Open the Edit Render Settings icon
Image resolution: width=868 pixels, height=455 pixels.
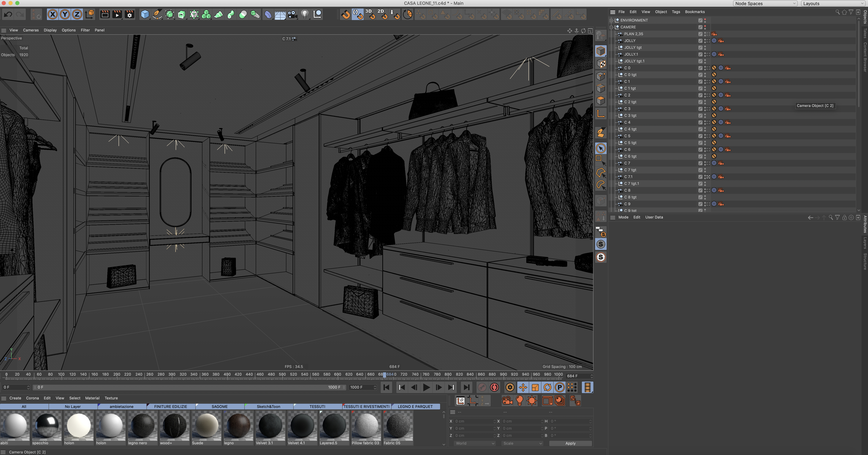tap(129, 14)
